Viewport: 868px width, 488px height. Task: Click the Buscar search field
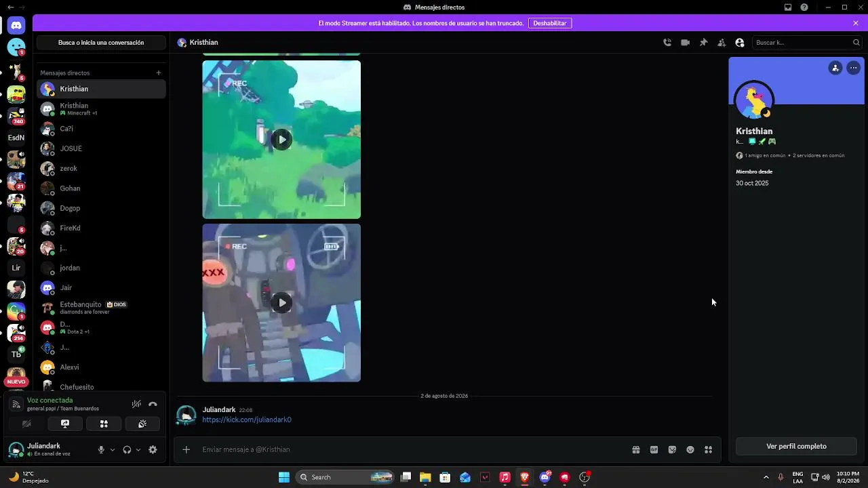point(807,43)
